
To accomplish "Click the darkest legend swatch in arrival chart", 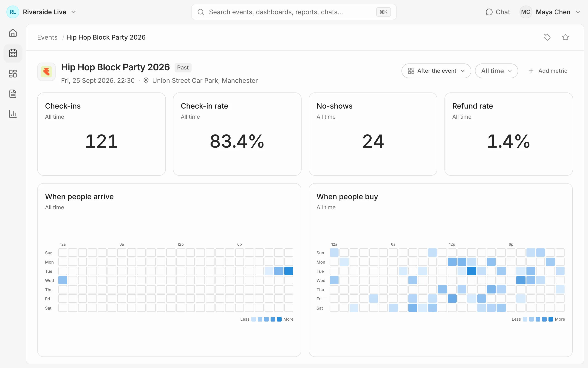I will pyautogui.click(x=279, y=319).
